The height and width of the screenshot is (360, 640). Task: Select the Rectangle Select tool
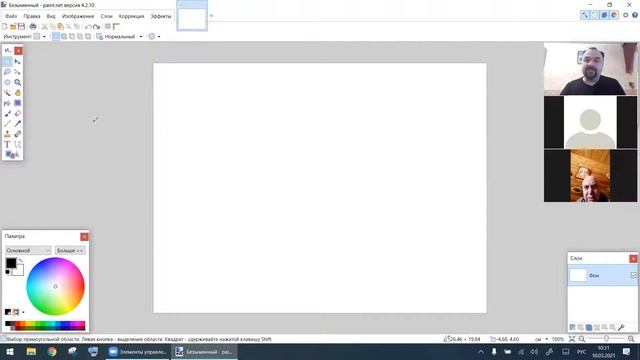[x=7, y=61]
